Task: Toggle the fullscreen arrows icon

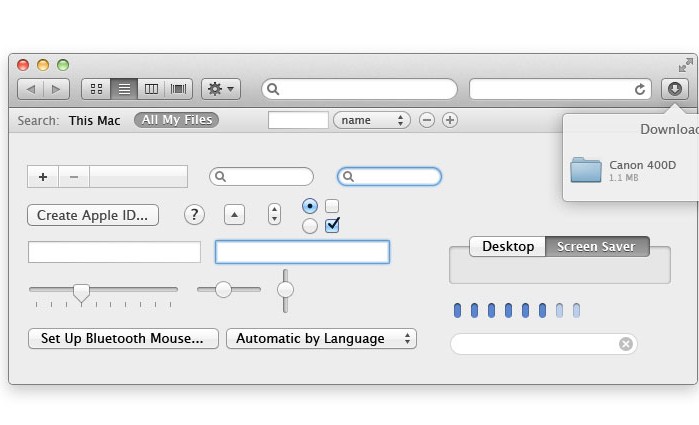Action: point(686,65)
